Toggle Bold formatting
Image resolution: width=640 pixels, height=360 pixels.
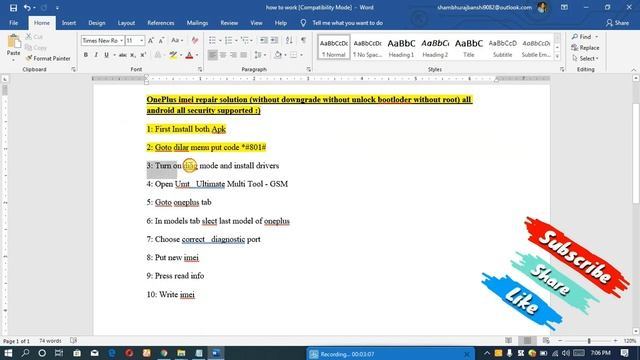86,55
